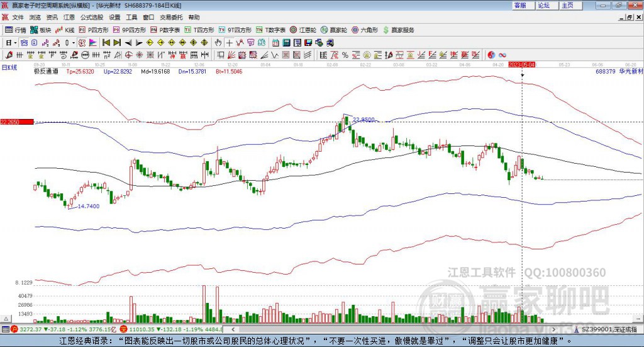This screenshot has height=347, width=644.
Task: Go to 主页 homepage button
Action: tap(567, 5)
